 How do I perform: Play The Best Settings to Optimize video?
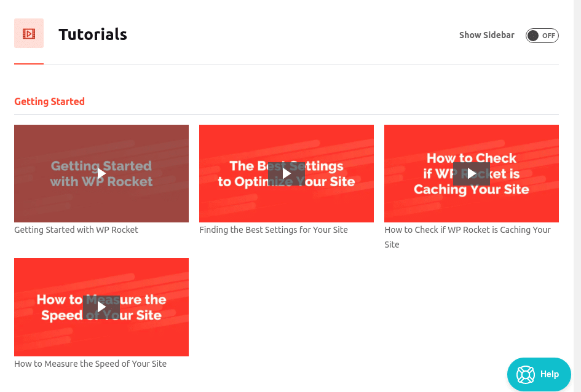(287, 174)
